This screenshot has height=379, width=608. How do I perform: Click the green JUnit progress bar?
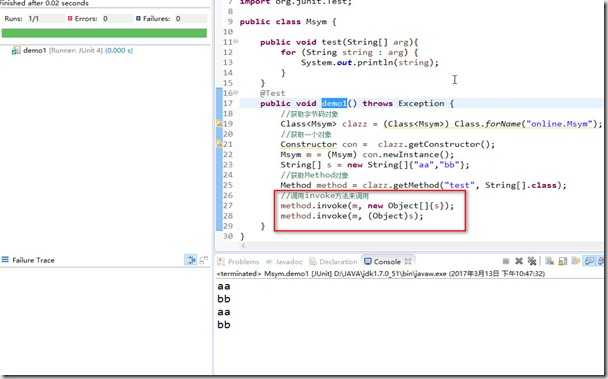pos(104,33)
